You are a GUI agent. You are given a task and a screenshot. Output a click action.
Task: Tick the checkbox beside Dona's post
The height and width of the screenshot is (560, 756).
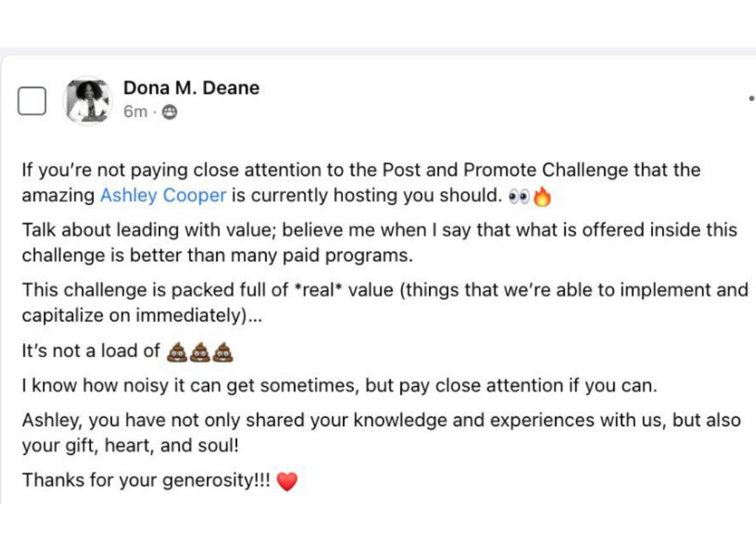tap(31, 101)
